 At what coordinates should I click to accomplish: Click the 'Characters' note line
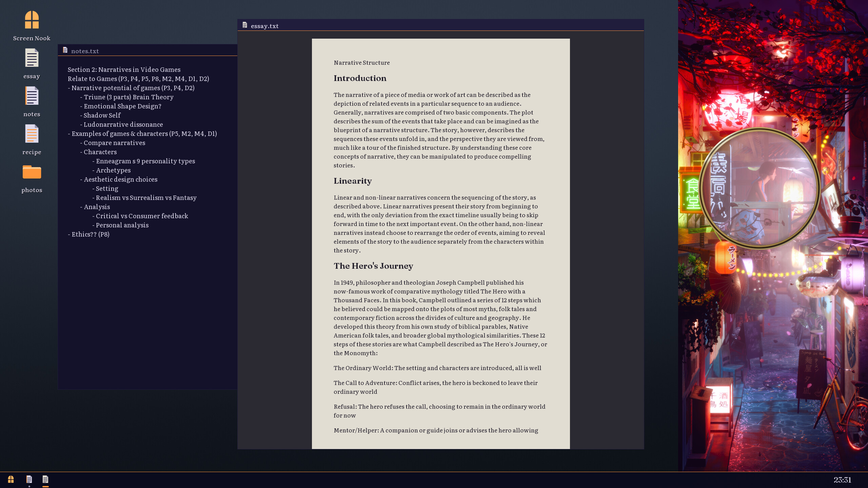(x=98, y=152)
